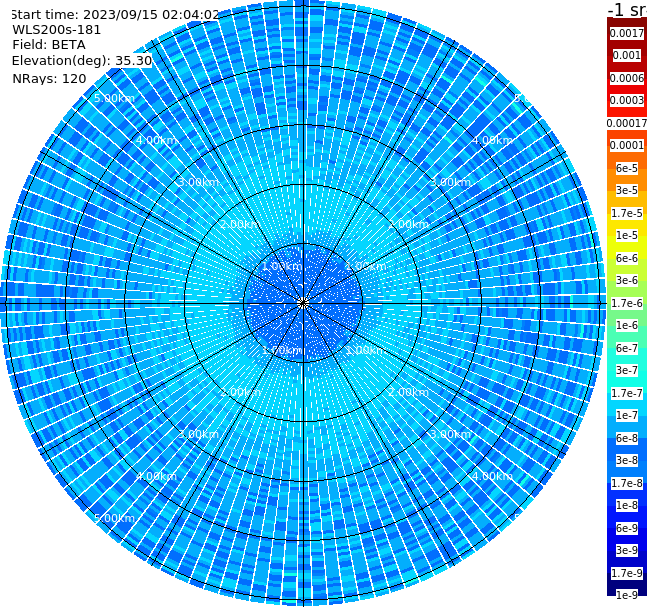The width and height of the screenshot is (647, 607).
Task: Click the southwest 1.00km range label
Action: pyautogui.click(x=282, y=350)
